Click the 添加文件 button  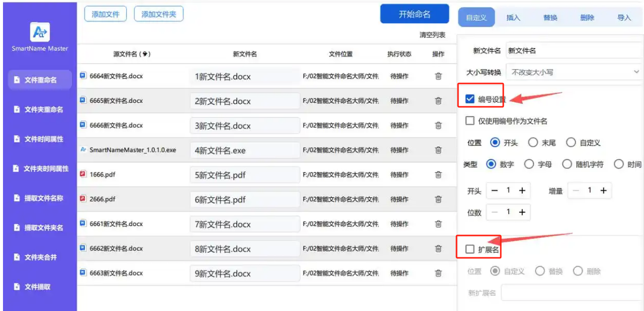tap(105, 14)
